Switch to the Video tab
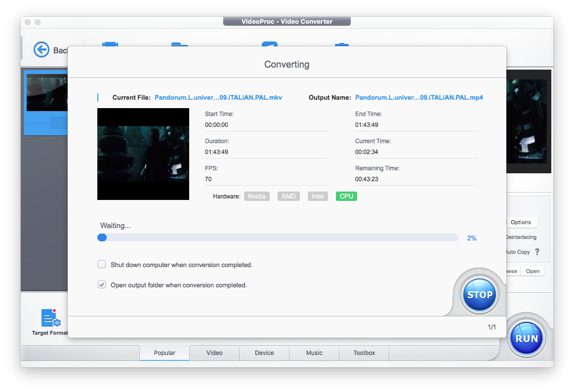The height and width of the screenshot is (392, 574). point(214,353)
